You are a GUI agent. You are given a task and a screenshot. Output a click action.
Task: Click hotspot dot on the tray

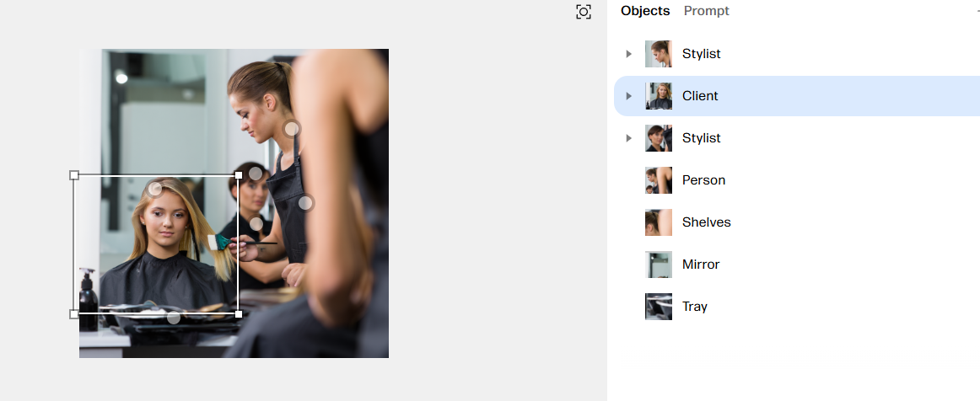tap(174, 318)
